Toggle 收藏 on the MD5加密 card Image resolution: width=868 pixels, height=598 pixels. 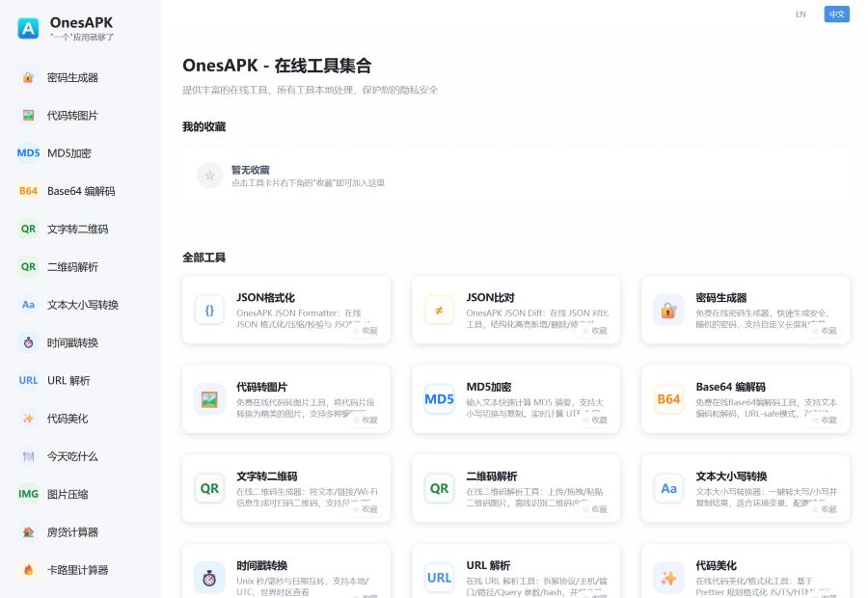click(x=595, y=421)
